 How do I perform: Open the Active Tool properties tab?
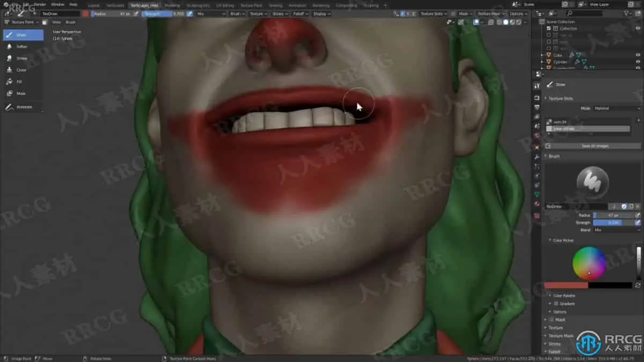[537, 86]
